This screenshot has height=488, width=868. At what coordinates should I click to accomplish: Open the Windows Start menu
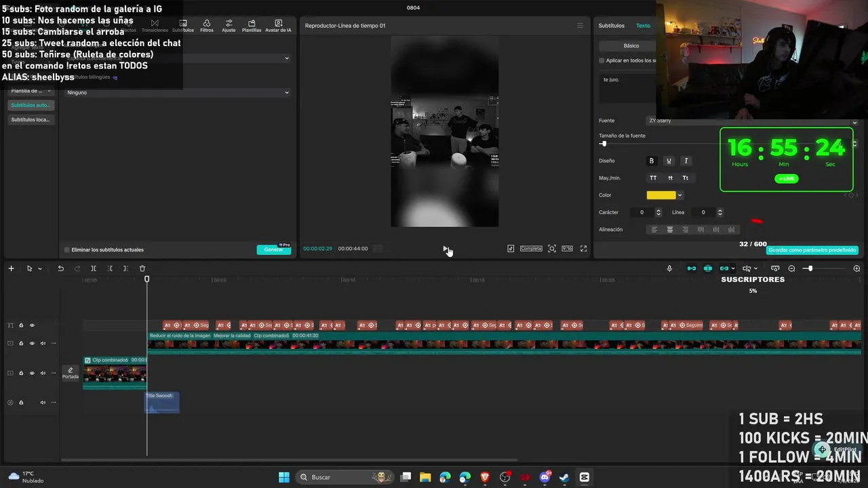tap(284, 477)
